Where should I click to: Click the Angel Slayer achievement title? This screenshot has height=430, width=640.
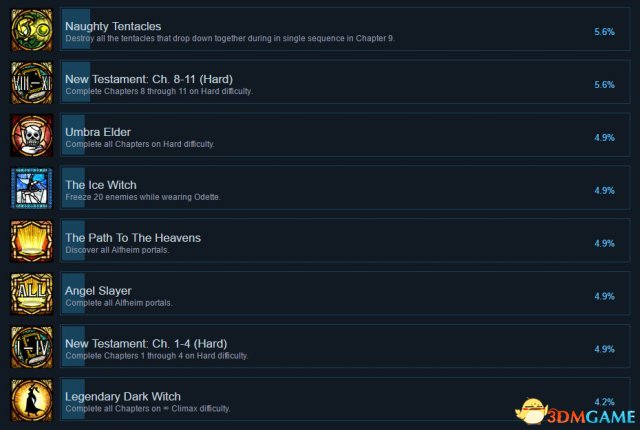[x=98, y=290]
